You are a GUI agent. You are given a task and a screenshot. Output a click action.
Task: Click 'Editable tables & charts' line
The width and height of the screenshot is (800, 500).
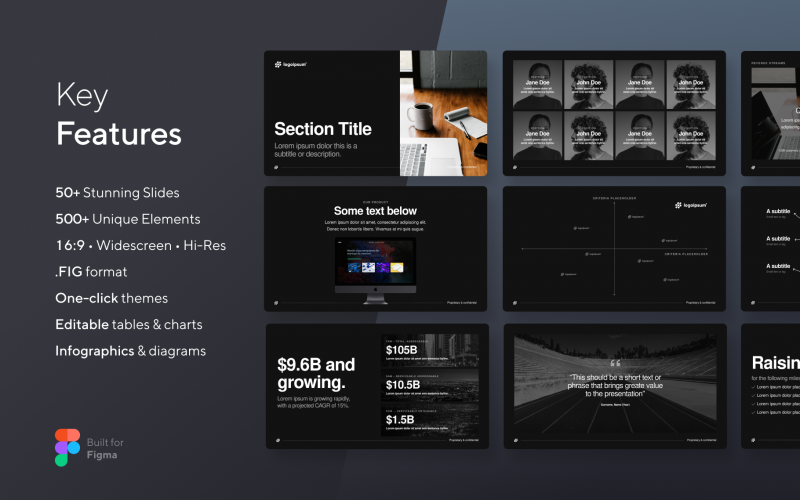[129, 324]
